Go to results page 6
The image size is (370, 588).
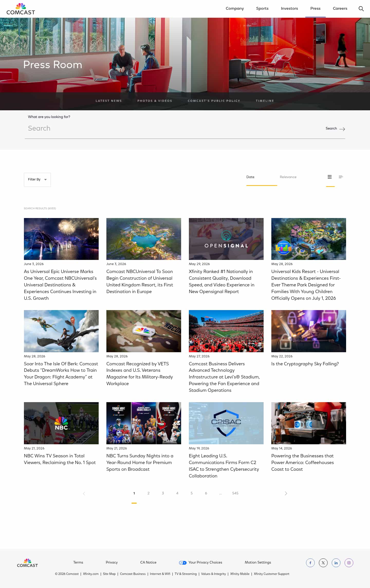coord(206,493)
